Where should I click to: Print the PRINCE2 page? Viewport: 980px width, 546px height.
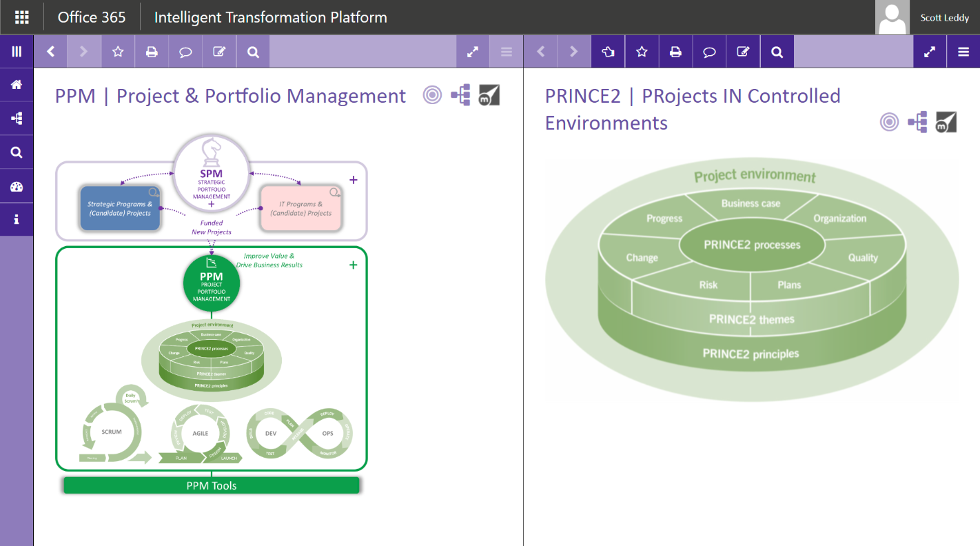(x=675, y=52)
